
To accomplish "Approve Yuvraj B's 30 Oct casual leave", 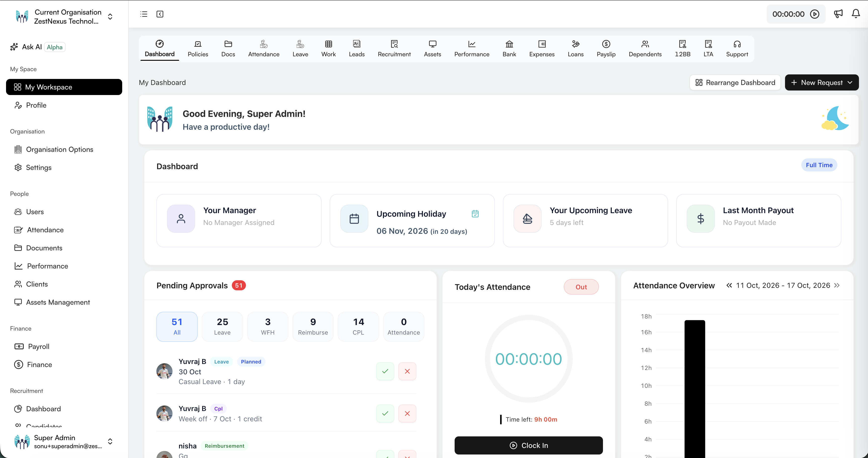I will point(385,371).
